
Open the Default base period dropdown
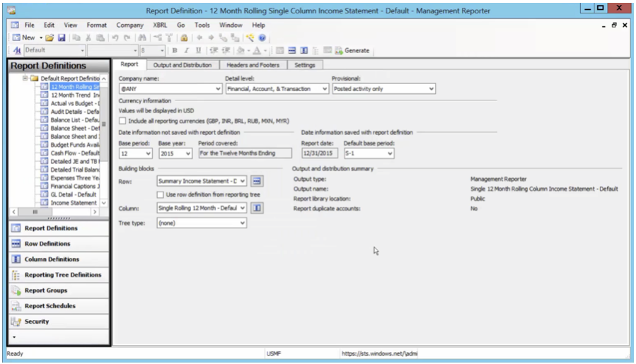pos(390,153)
